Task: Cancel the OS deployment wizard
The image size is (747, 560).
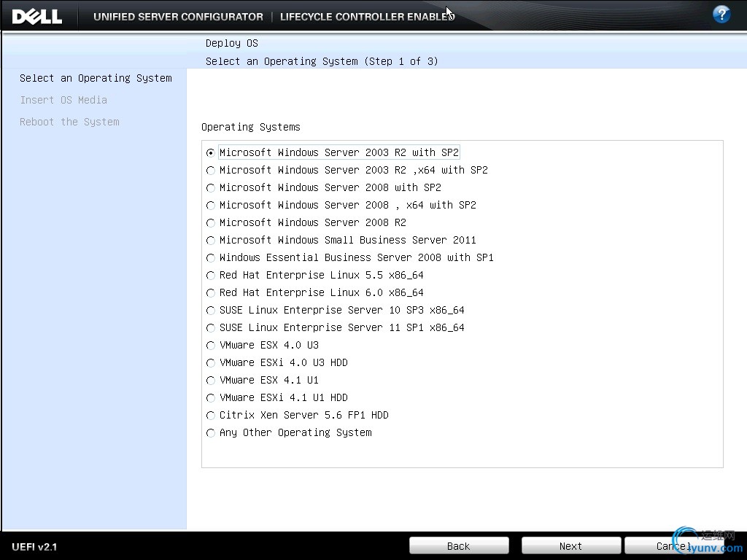Action: click(x=674, y=545)
